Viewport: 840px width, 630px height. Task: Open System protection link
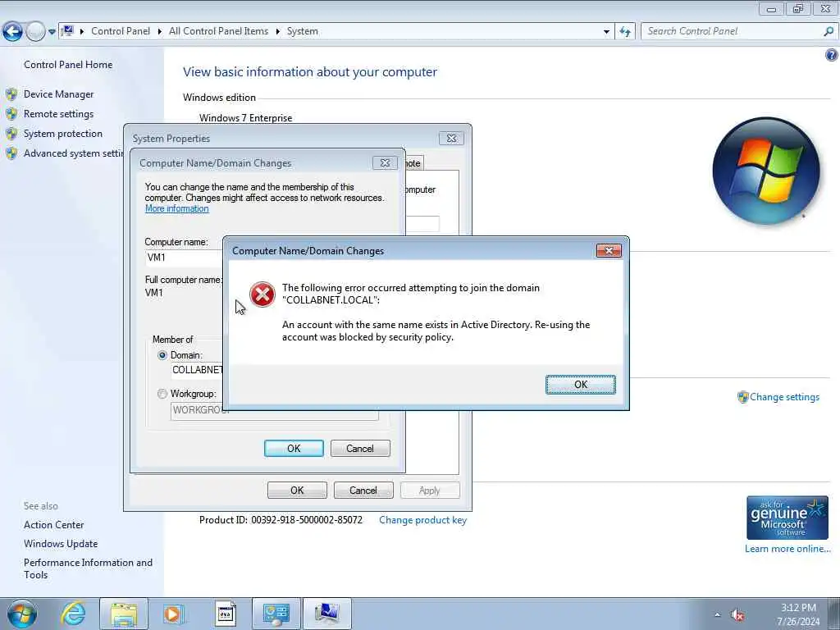[62, 134]
